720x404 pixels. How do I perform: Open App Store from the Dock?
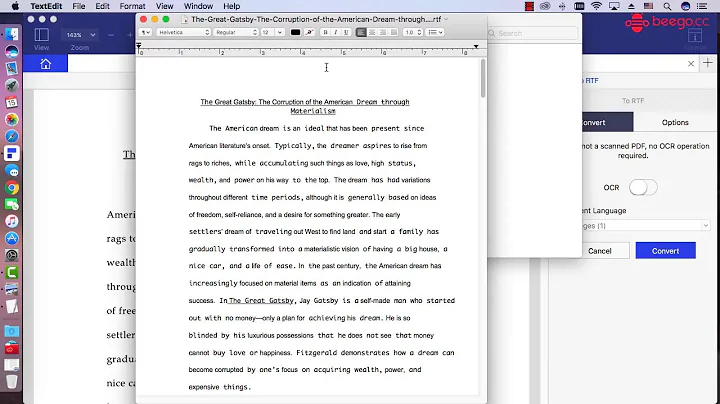[x=12, y=239]
